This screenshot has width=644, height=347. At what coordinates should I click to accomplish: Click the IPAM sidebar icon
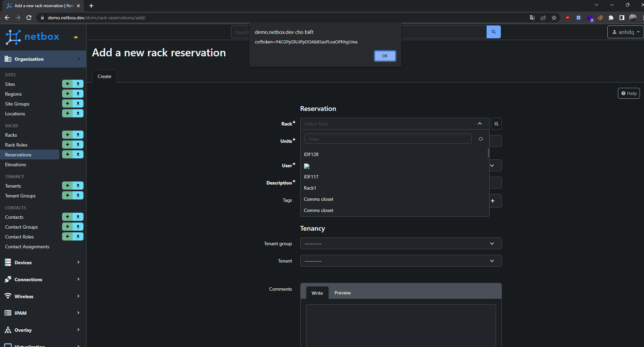(x=8, y=313)
